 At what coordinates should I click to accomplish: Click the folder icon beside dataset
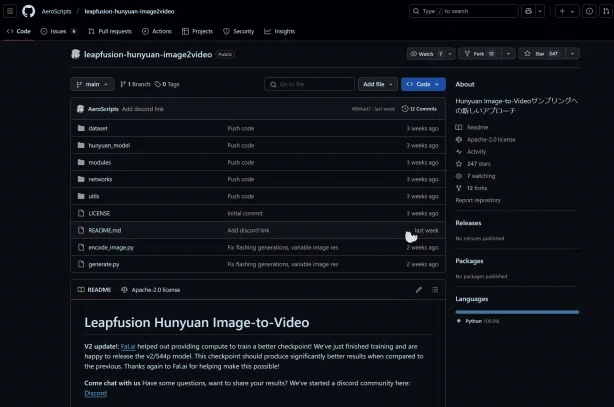coord(81,128)
